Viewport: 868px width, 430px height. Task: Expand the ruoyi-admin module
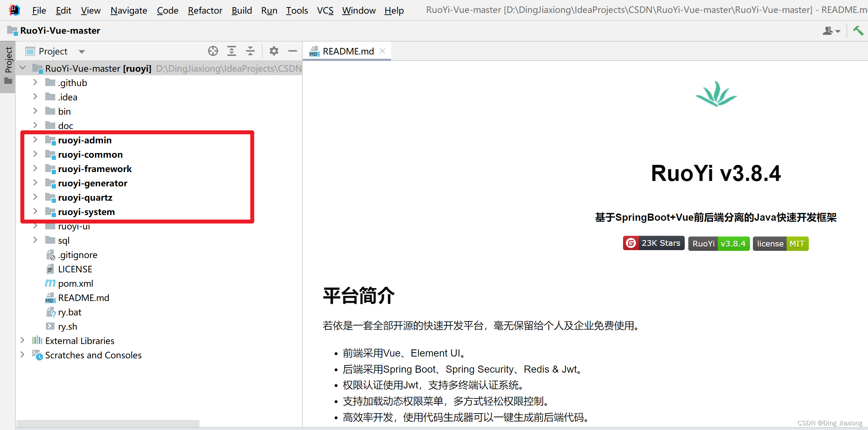tap(35, 140)
